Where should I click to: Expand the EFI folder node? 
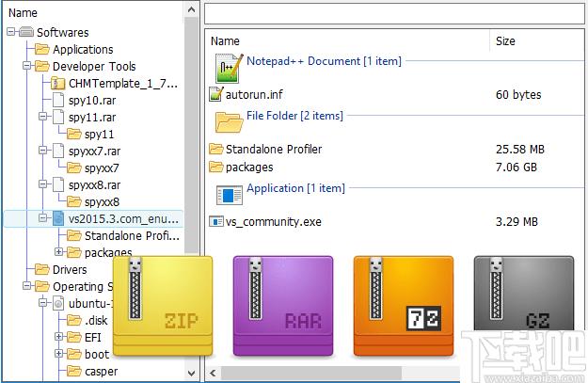(58, 337)
